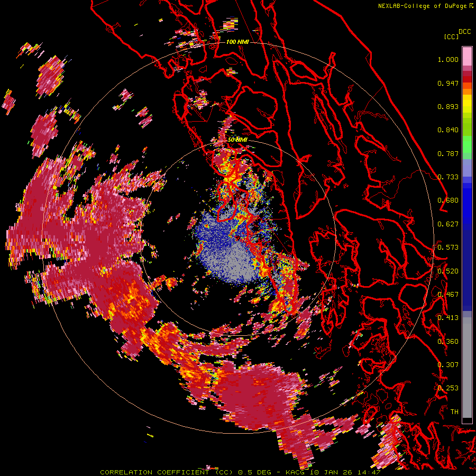This screenshot has height=476, width=476.
Task: Select the 0.893 value on the color scale
Action: [x=448, y=106]
